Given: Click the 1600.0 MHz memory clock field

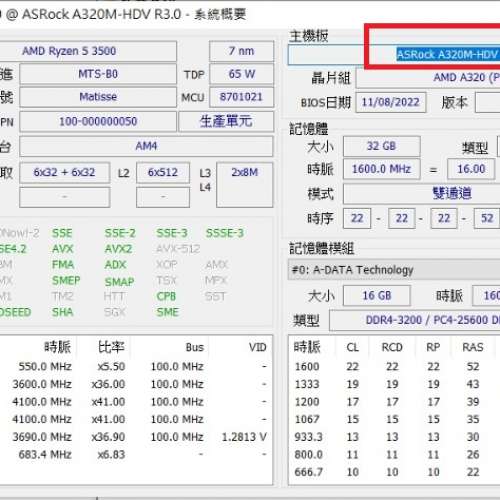Looking at the screenshot, I should pos(382,169).
